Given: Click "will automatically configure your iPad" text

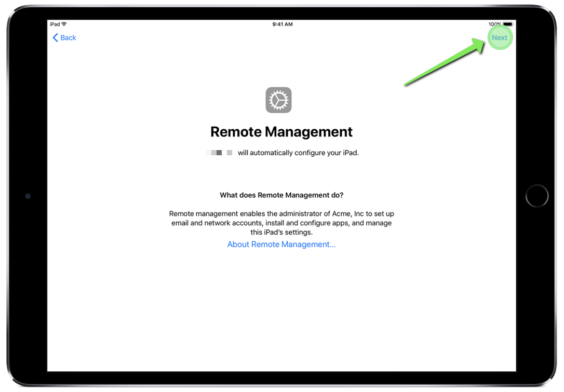Looking at the screenshot, I should (298, 153).
